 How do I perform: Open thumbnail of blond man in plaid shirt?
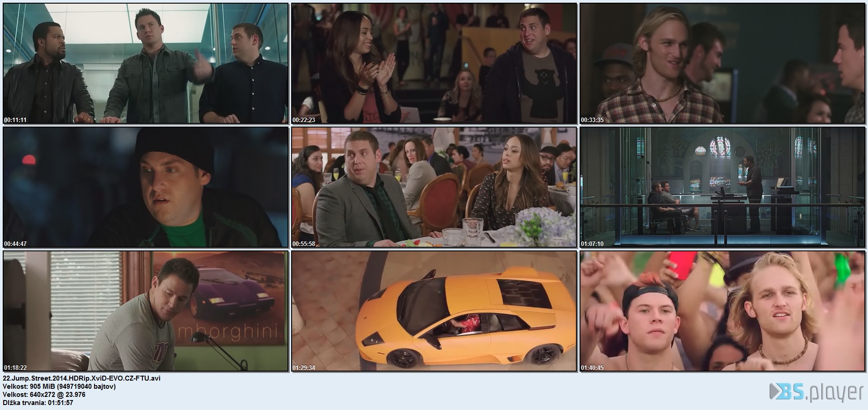[x=722, y=63]
